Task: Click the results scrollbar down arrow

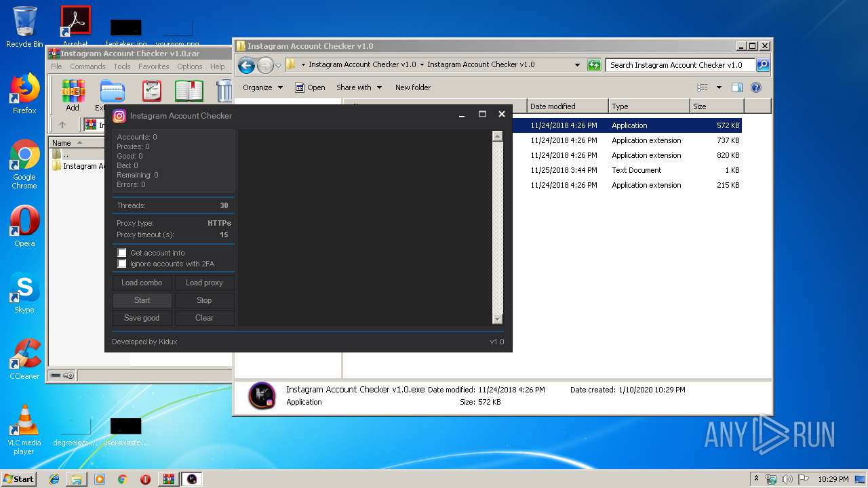Action: point(497,319)
